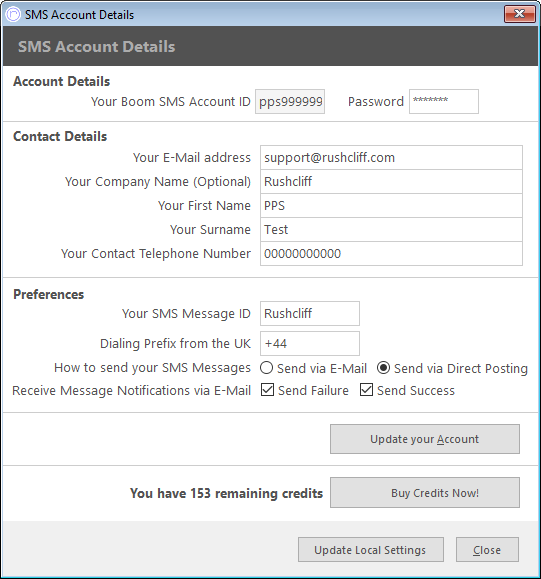Click the Company Name field

click(x=391, y=182)
